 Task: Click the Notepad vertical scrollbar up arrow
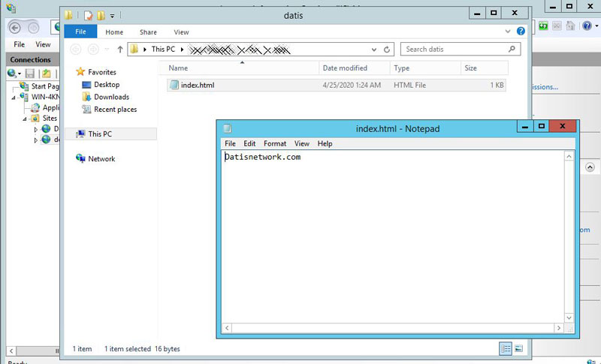pyautogui.click(x=569, y=156)
